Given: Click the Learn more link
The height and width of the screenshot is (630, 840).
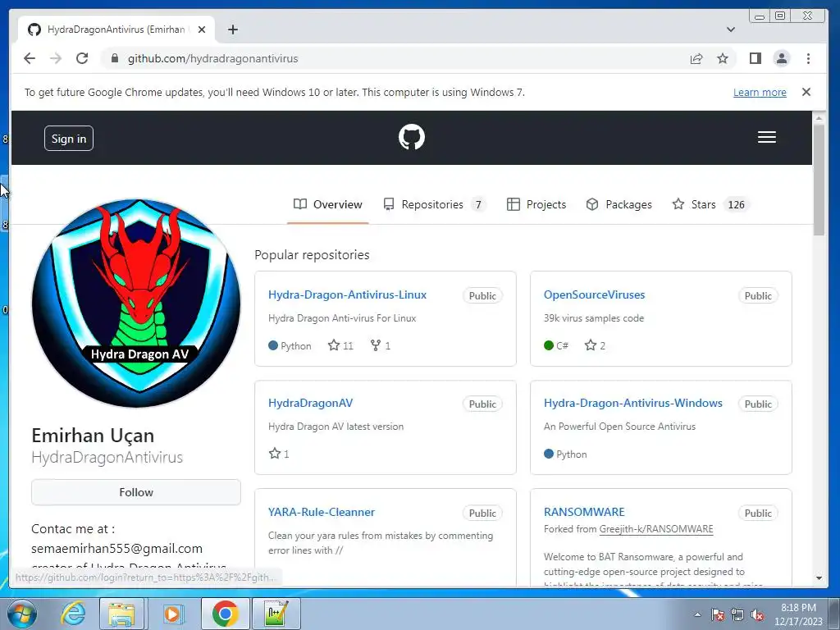Looking at the screenshot, I should 760,92.
